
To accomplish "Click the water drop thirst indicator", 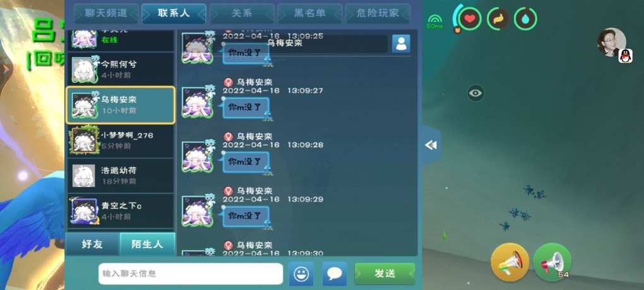I will click(526, 19).
